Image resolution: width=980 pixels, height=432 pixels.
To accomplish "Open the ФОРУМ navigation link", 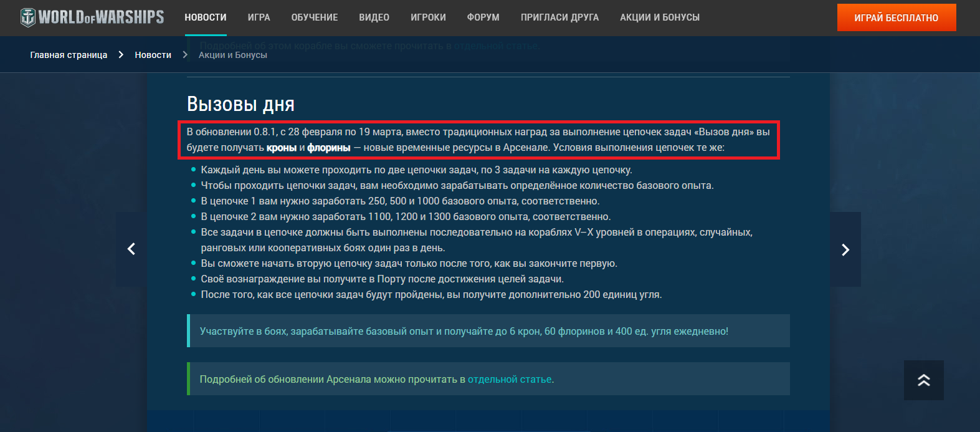I will (483, 17).
